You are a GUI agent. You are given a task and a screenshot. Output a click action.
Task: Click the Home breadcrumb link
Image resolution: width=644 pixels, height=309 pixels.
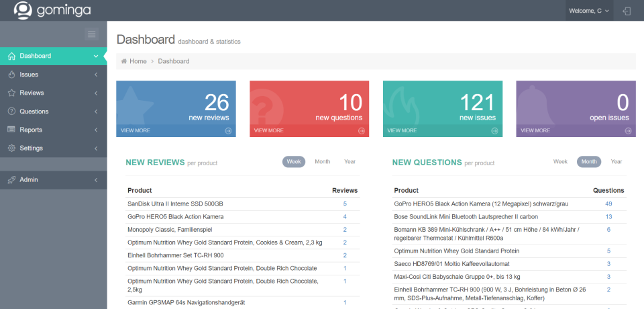pos(138,61)
